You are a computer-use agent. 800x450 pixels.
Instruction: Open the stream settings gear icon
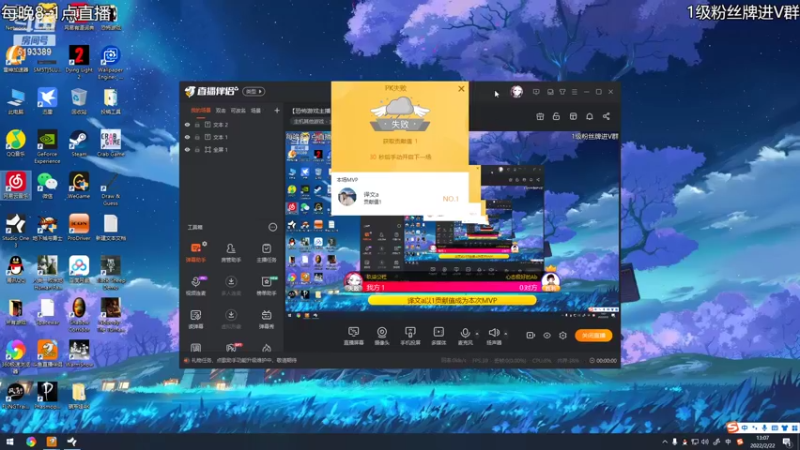coord(563,335)
